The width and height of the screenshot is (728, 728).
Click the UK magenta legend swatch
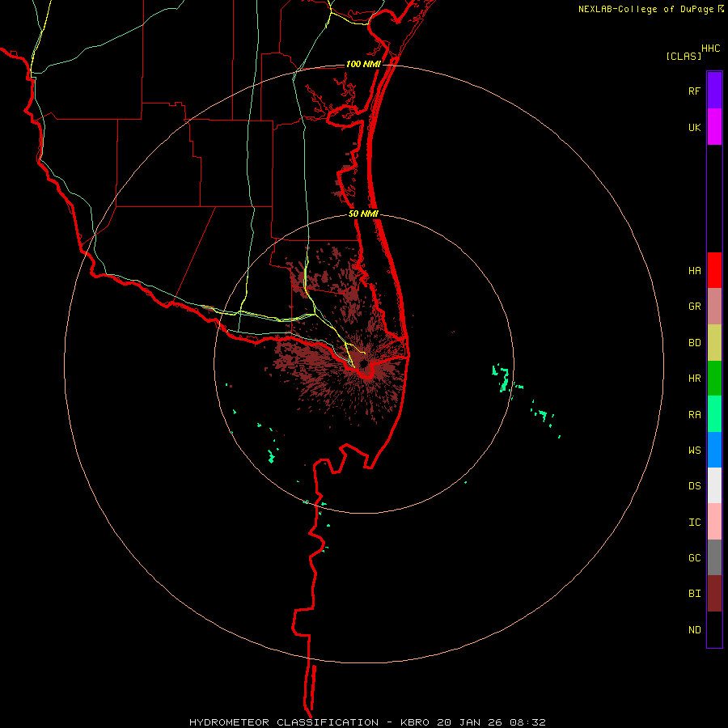714,127
